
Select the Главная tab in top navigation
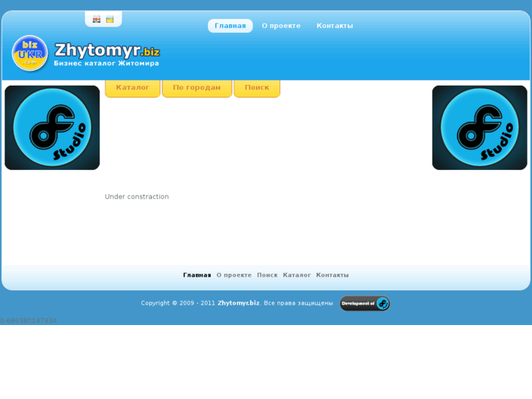(x=230, y=26)
